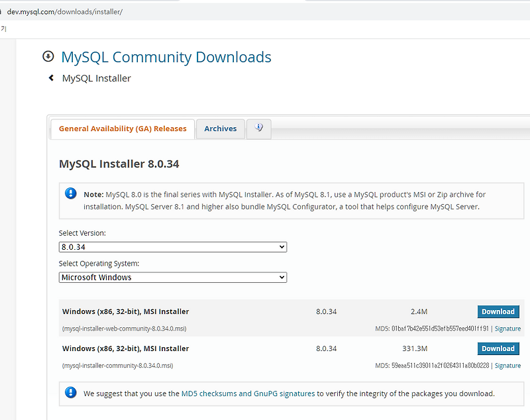Click the blue info icon inside the Note box
The image size is (530, 420).
tap(71, 194)
